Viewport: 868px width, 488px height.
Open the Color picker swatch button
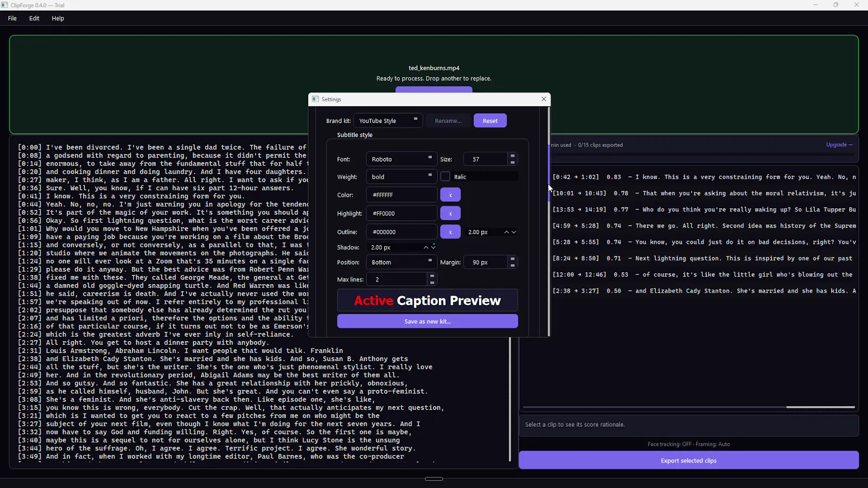(450, 195)
